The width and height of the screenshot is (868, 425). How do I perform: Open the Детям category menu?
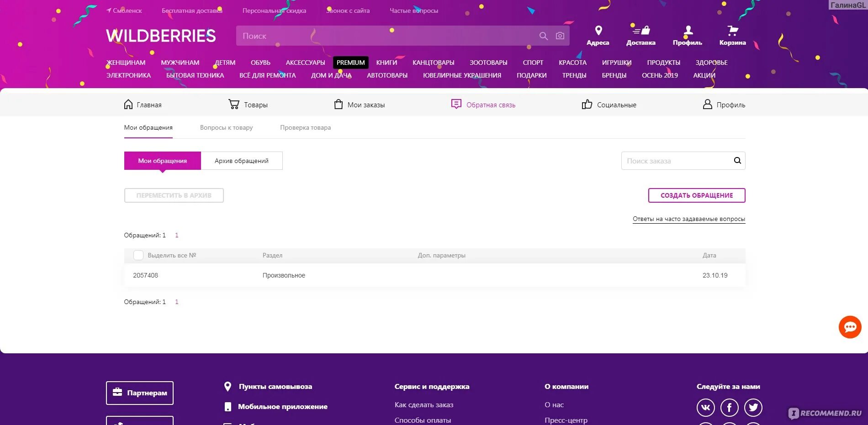(x=225, y=63)
